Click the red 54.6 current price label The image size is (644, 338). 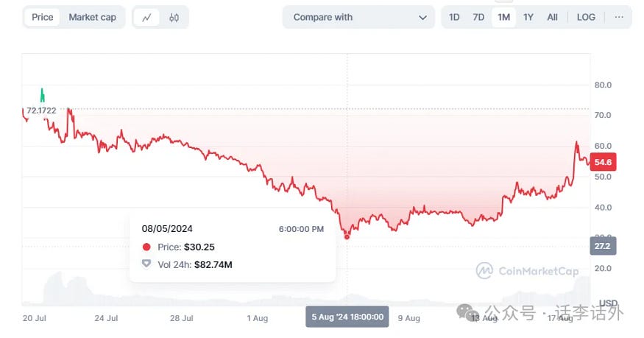coord(603,162)
